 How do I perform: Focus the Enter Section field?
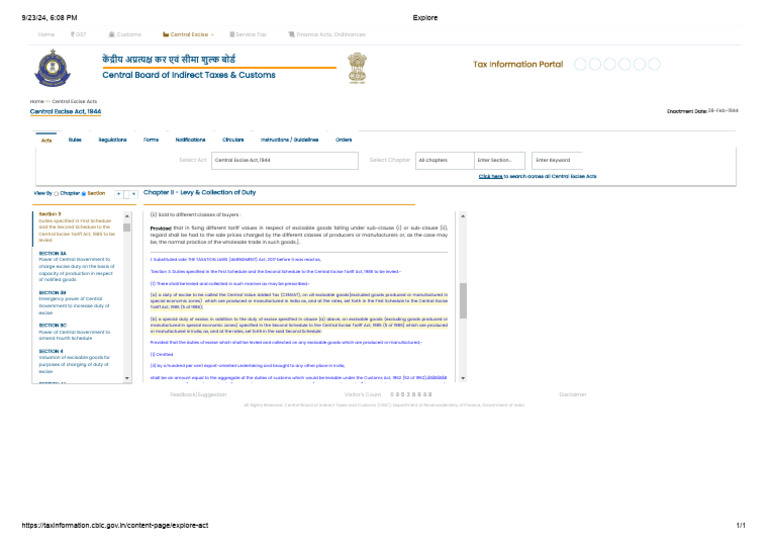click(x=500, y=161)
